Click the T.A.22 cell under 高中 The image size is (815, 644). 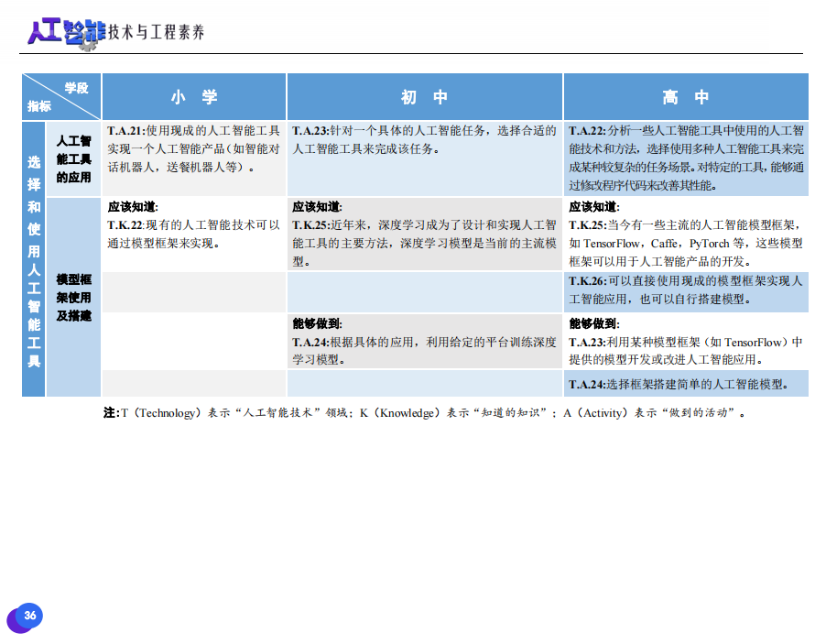pos(686,158)
